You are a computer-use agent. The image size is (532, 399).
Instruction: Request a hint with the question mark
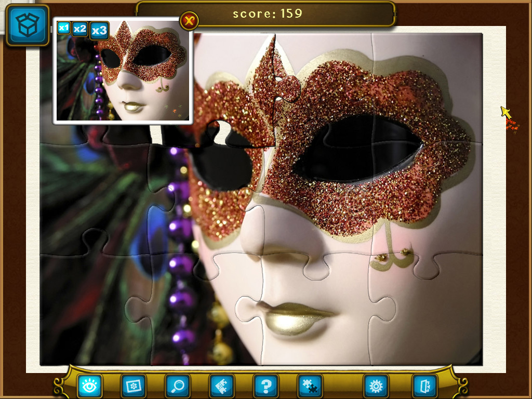click(265, 385)
